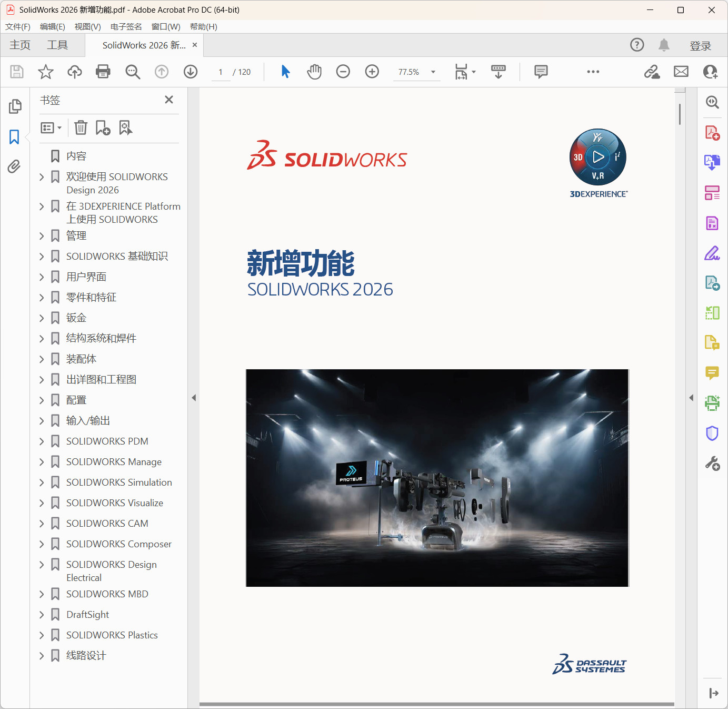Open the zoom level dropdown arrow
The image size is (728, 709).
[x=433, y=72]
